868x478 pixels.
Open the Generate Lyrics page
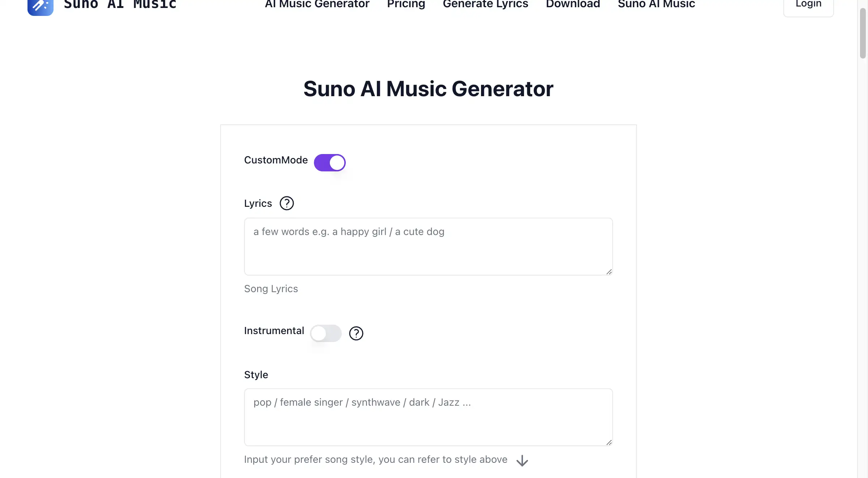click(x=485, y=4)
